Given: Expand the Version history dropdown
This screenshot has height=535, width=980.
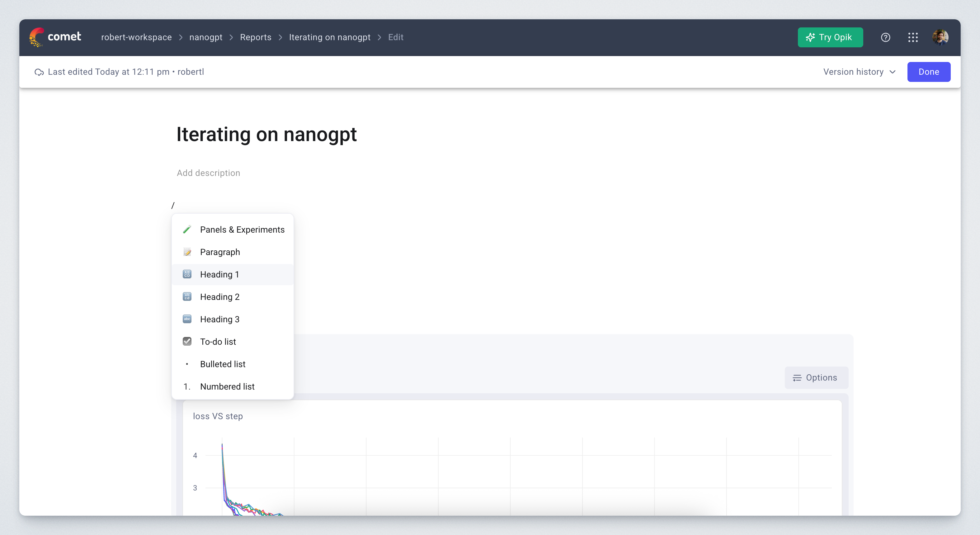Looking at the screenshot, I should pos(859,72).
